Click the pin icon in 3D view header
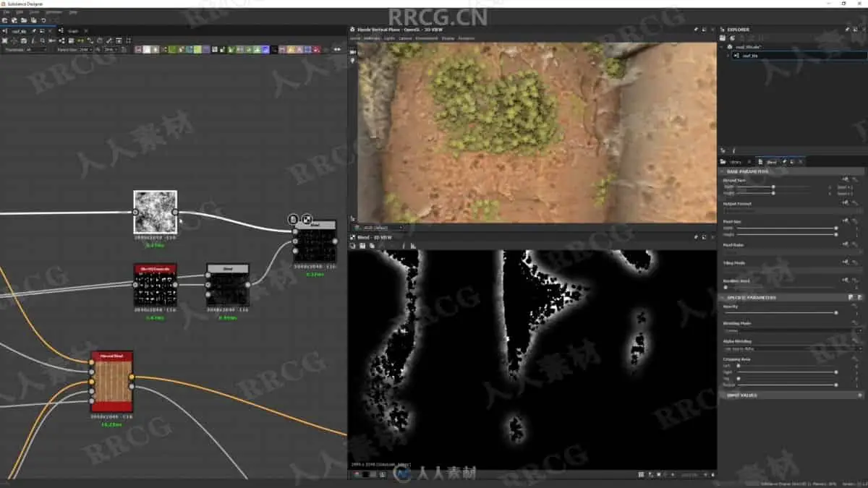 pyautogui.click(x=696, y=30)
